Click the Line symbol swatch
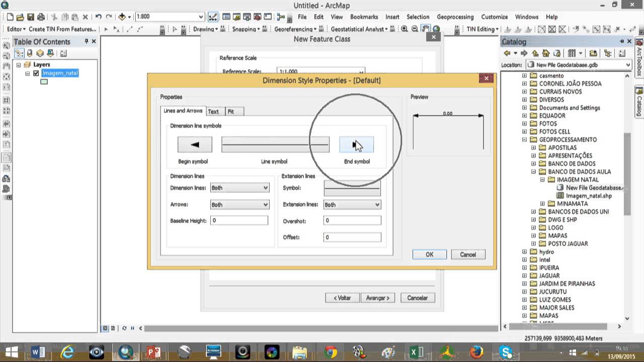Image resolution: width=644 pixels, height=362 pixels. click(275, 145)
